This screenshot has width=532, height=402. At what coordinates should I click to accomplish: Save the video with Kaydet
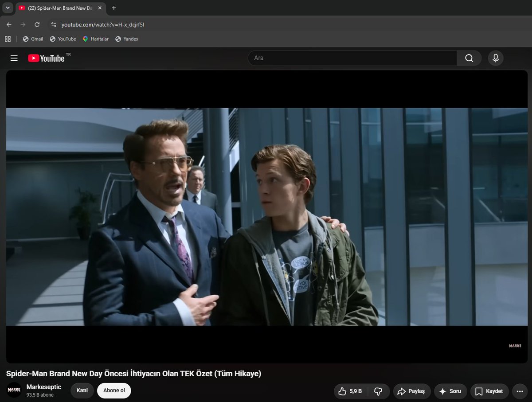click(489, 391)
